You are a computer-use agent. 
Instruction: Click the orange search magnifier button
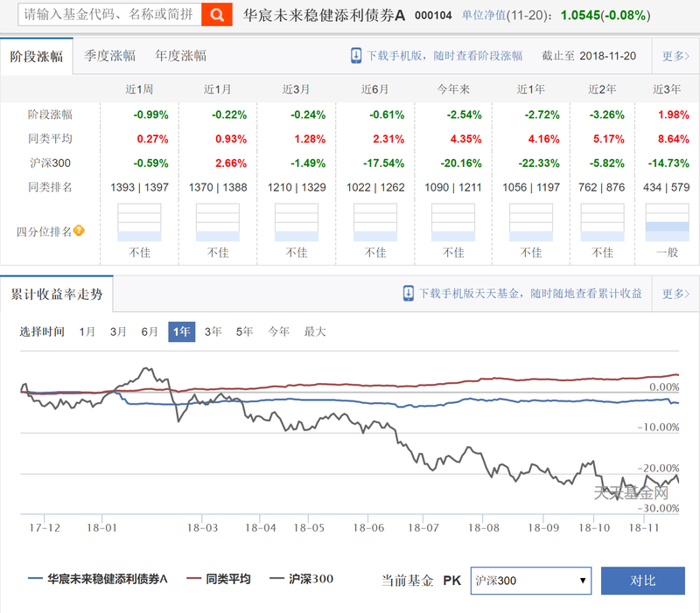pos(217,15)
